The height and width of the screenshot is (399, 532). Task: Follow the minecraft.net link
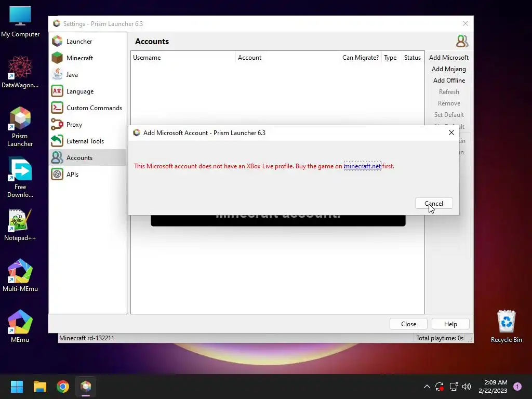point(362,166)
